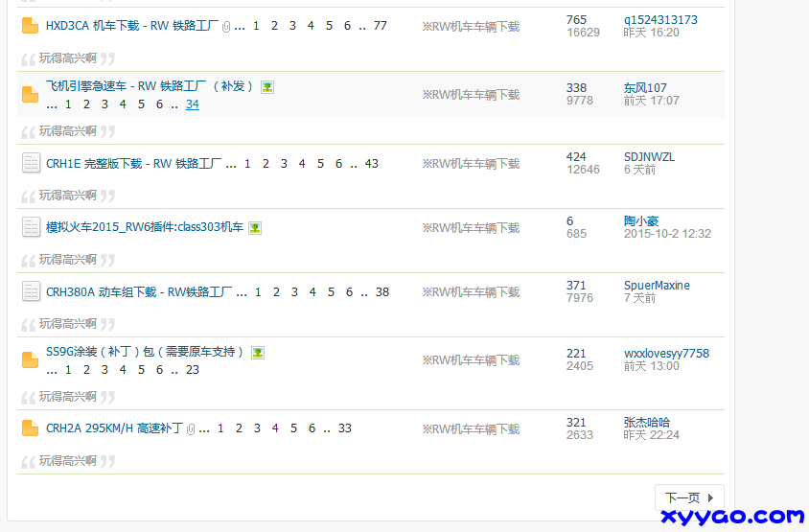Click attachment paperclip icon on HXD3CA thread

226,26
